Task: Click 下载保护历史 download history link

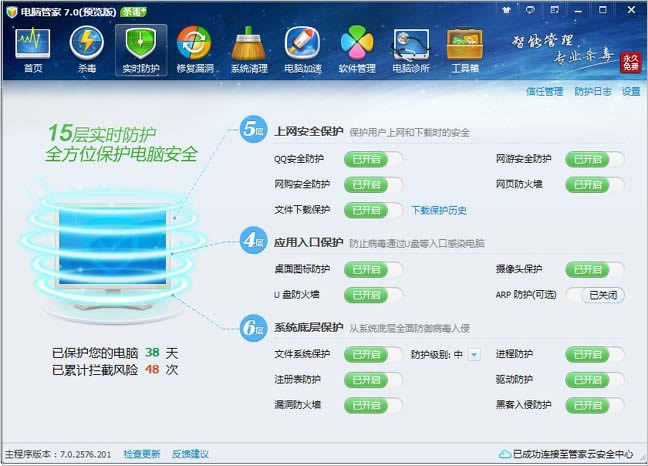Action: pos(439,210)
